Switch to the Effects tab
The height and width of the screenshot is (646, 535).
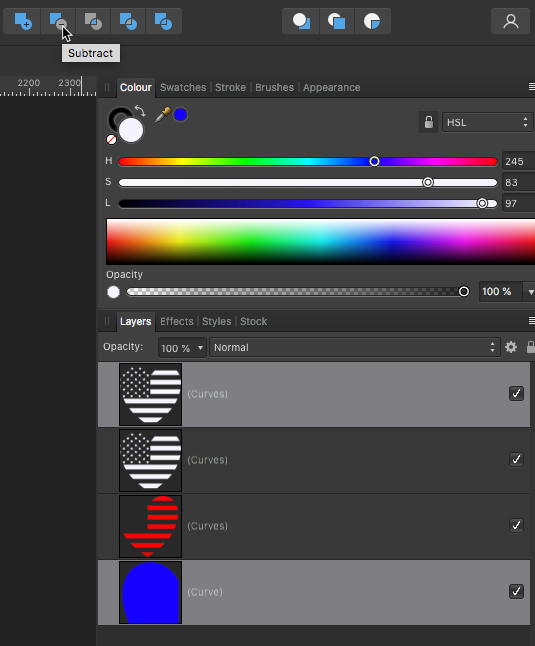177,321
